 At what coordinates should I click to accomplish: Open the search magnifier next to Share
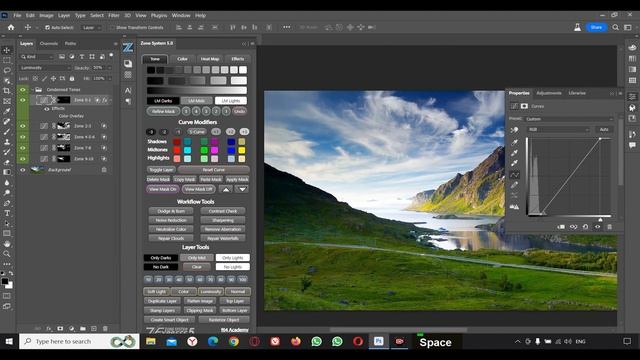click(x=616, y=27)
